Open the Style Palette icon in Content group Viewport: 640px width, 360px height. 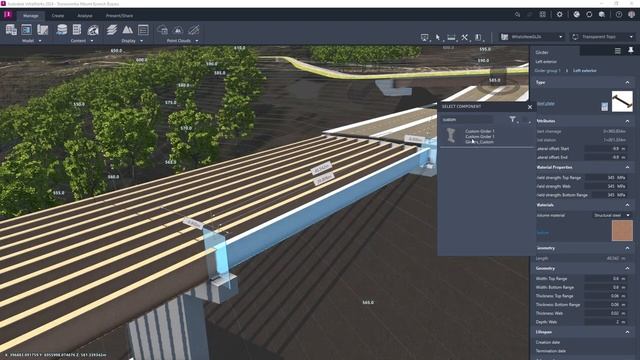click(x=77, y=30)
